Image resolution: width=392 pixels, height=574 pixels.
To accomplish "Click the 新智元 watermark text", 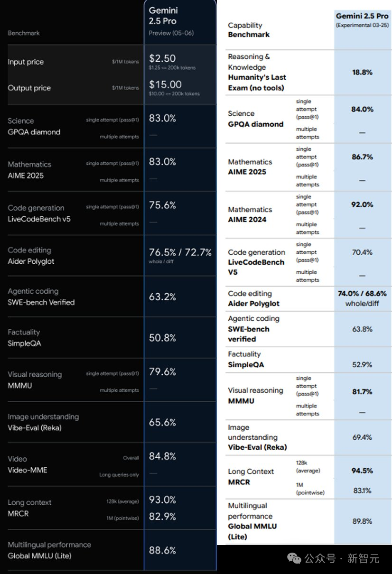I will [363, 558].
